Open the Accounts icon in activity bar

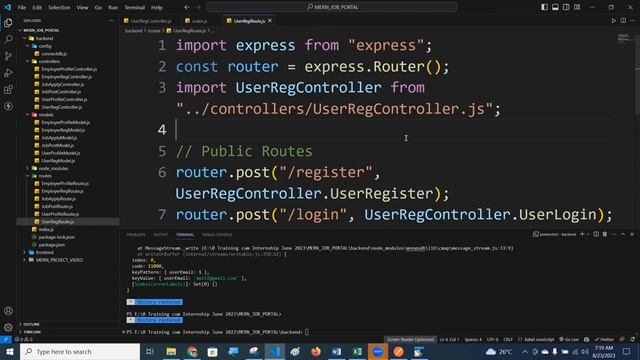[8, 311]
